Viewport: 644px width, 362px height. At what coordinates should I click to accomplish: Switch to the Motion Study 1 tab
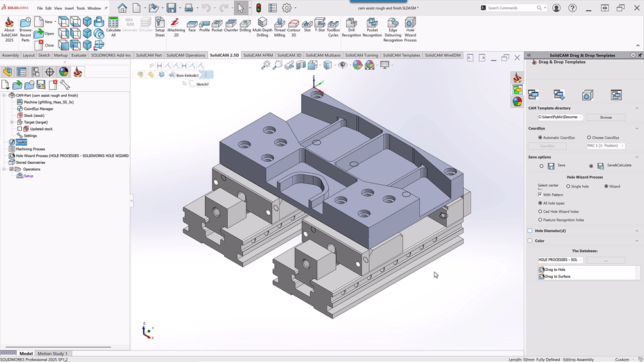52,354
